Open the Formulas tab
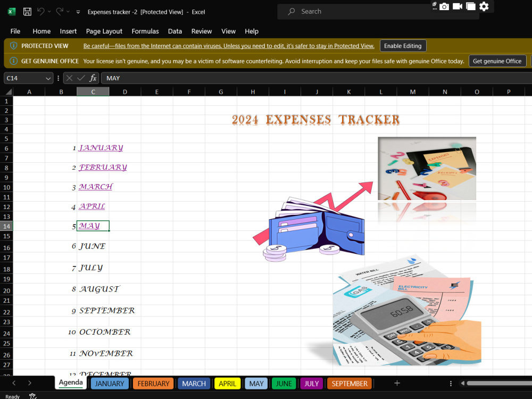Viewport: 532px width, 399px height. click(x=145, y=31)
